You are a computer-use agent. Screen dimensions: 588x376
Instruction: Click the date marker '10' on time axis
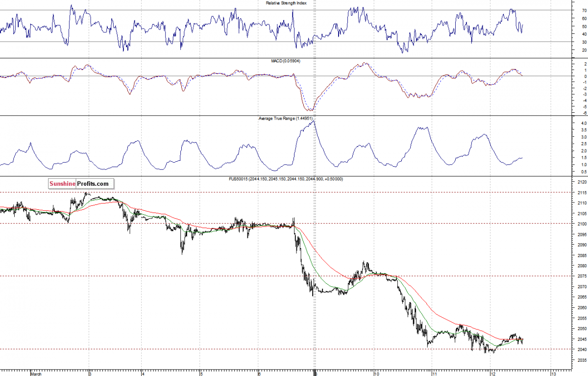pyautogui.click(x=376, y=374)
